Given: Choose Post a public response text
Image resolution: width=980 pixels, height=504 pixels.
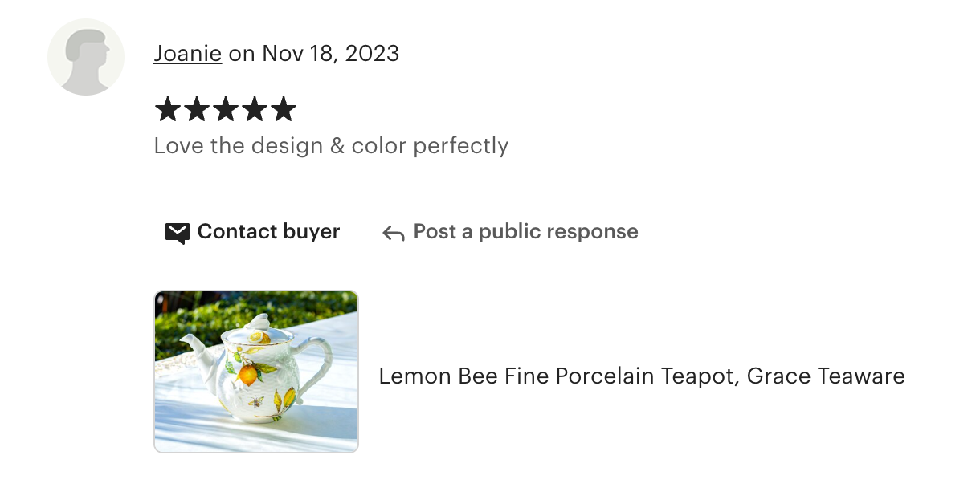Looking at the screenshot, I should point(525,232).
